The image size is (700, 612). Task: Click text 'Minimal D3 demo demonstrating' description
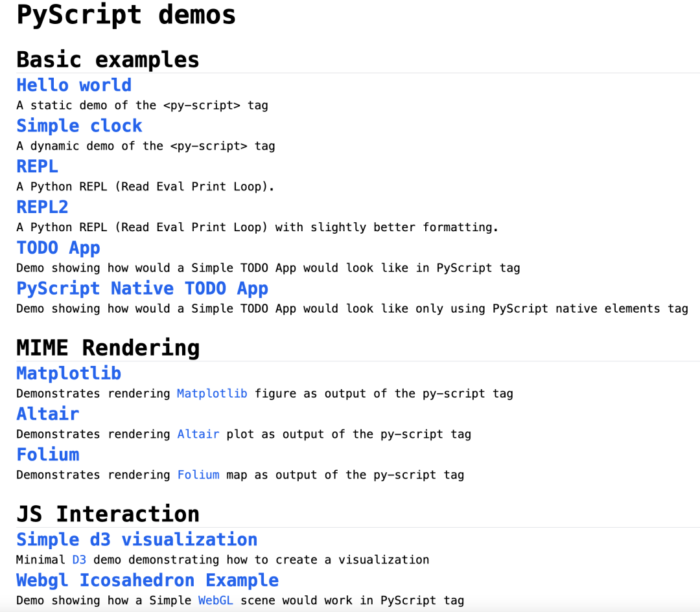point(223,560)
